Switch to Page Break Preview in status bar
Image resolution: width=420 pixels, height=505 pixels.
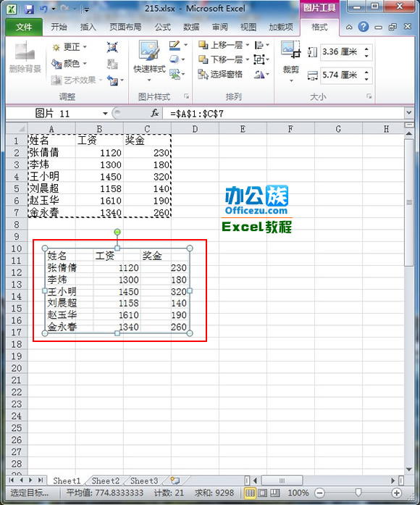(274, 493)
